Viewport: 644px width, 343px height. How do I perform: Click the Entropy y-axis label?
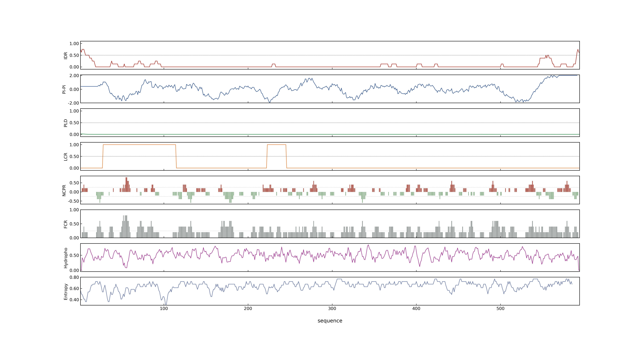click(x=66, y=291)
